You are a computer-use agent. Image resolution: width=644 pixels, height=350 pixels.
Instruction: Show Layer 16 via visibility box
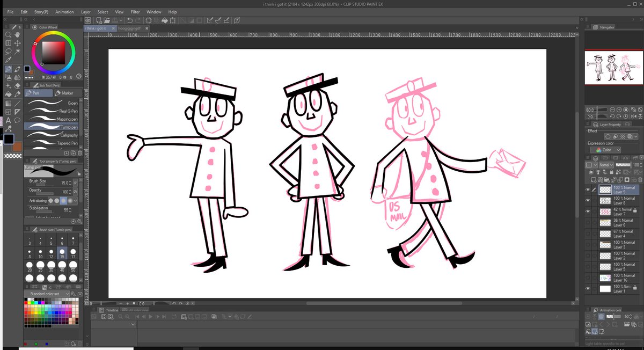pyautogui.click(x=588, y=278)
